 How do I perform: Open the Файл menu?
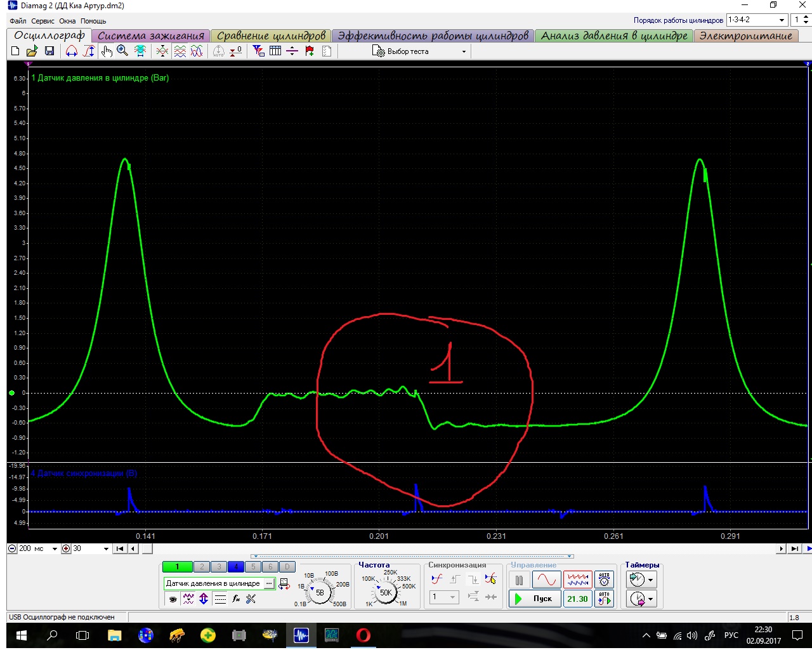(18, 21)
